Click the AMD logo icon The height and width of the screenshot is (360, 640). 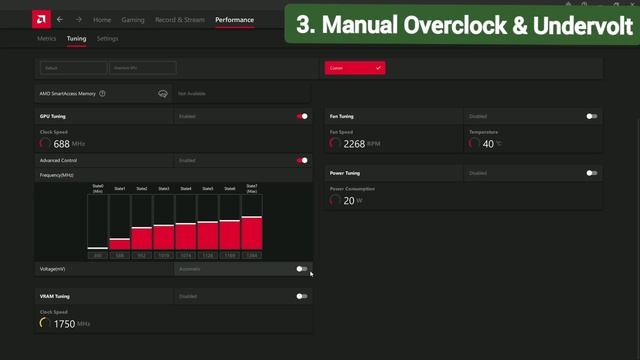pyautogui.click(x=41, y=19)
